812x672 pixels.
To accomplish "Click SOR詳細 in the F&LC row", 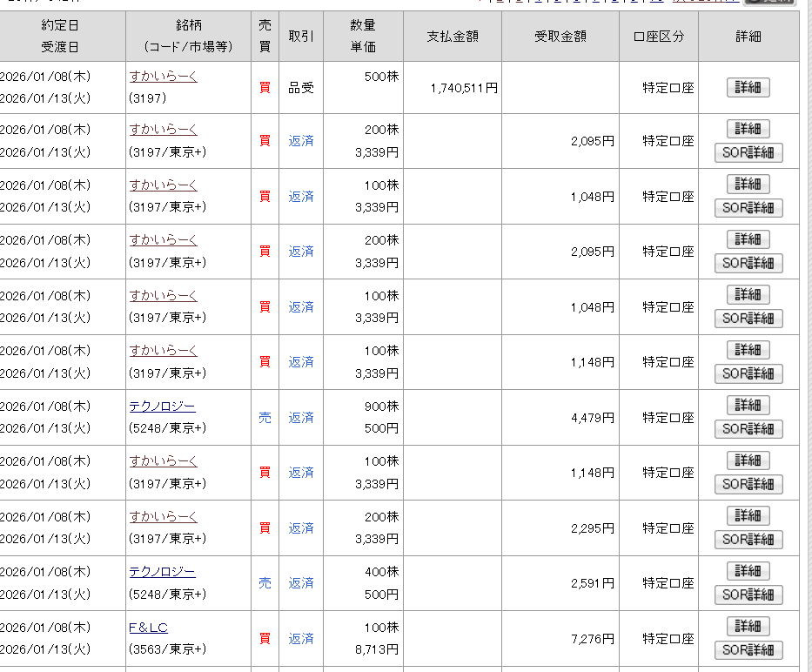I will pos(748,650).
